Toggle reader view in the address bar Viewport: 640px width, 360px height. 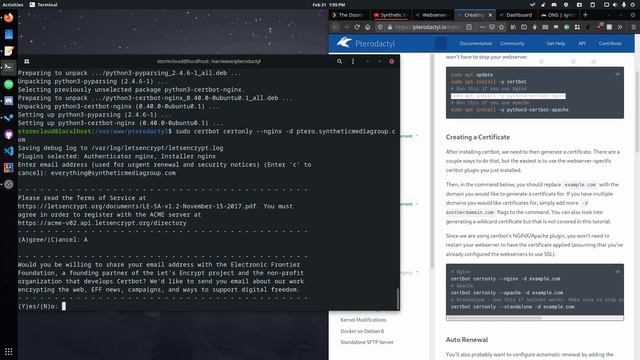point(469,27)
